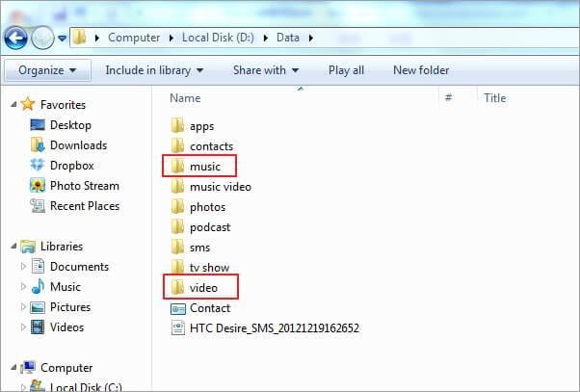Viewport: 580px width, 392px height.
Task: Select the HTC Desire_SMS file
Action: [x=264, y=328]
